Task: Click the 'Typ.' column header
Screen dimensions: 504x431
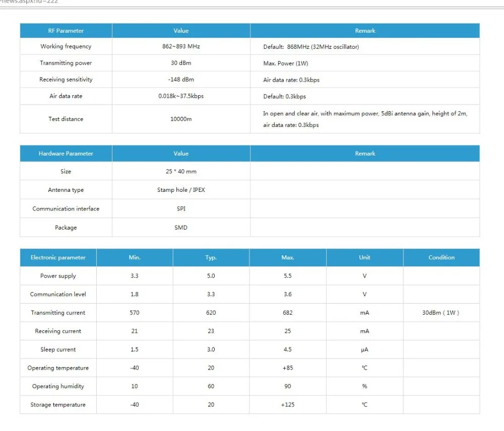Action: tap(211, 258)
